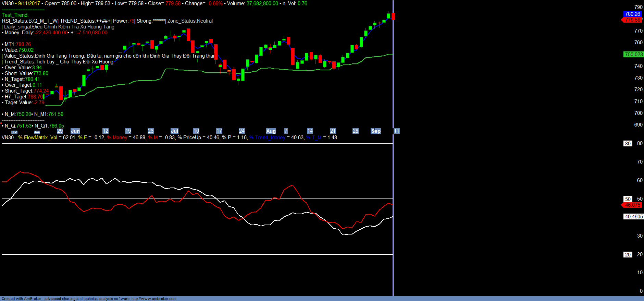Click the 9/11/2017 date in chart title
The width and height of the screenshot is (644, 301).
29,3
